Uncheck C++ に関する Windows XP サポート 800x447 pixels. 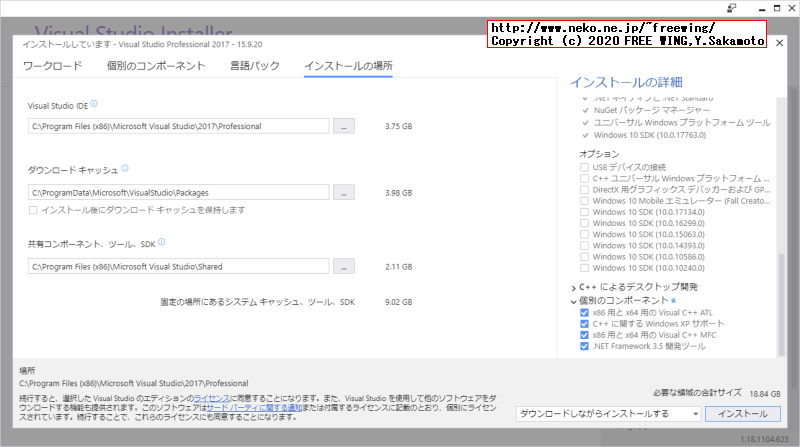pos(584,324)
